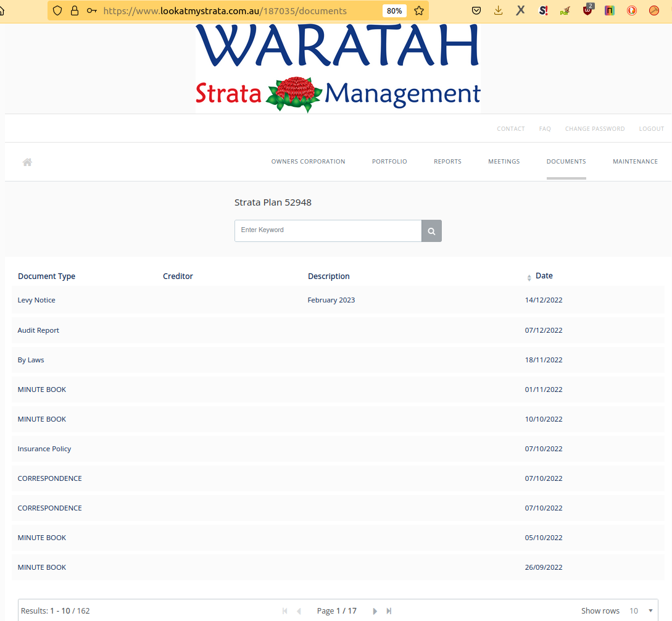Viewport: 672px width, 621px height.
Task: Focus the Enter Keyword search field
Action: (x=328, y=230)
